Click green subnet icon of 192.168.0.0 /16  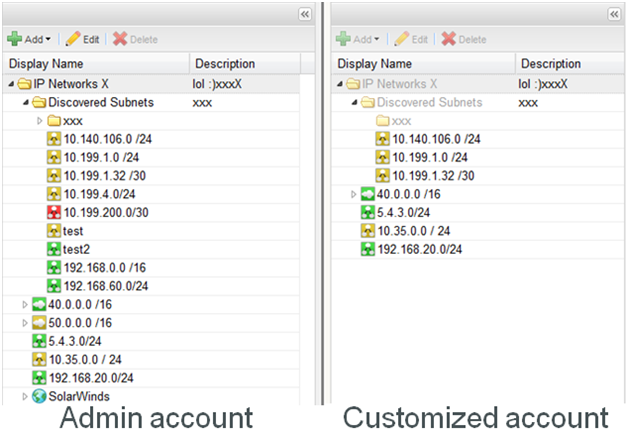point(54,268)
